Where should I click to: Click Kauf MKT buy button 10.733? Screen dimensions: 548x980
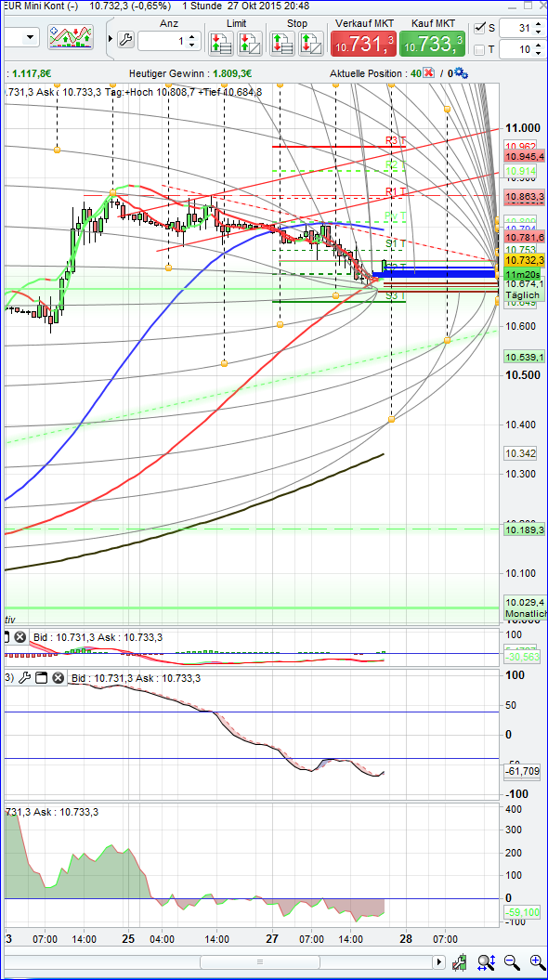(433, 43)
